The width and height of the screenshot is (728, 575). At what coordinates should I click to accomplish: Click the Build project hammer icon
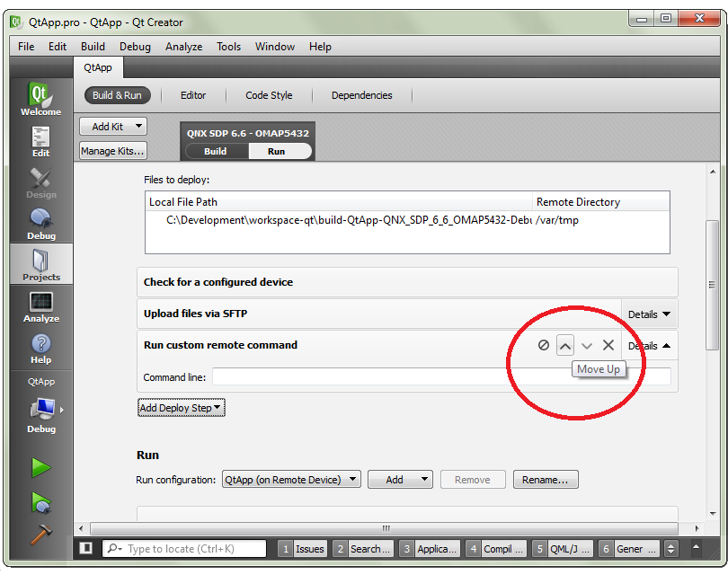pos(40,535)
